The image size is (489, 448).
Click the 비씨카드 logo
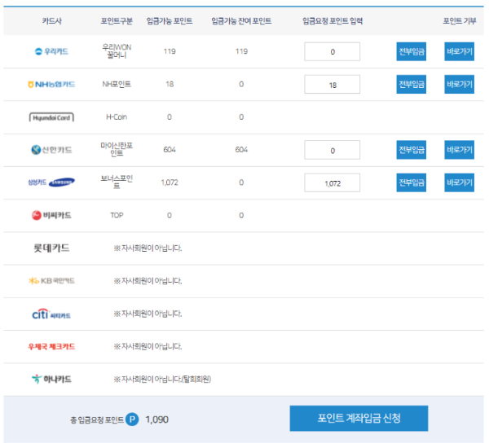pyautogui.click(x=51, y=215)
